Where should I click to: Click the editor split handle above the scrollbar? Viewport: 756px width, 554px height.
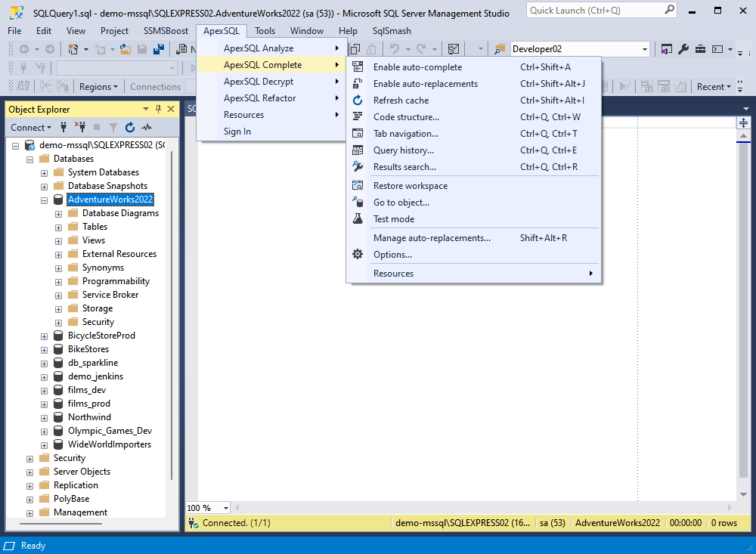(743, 123)
